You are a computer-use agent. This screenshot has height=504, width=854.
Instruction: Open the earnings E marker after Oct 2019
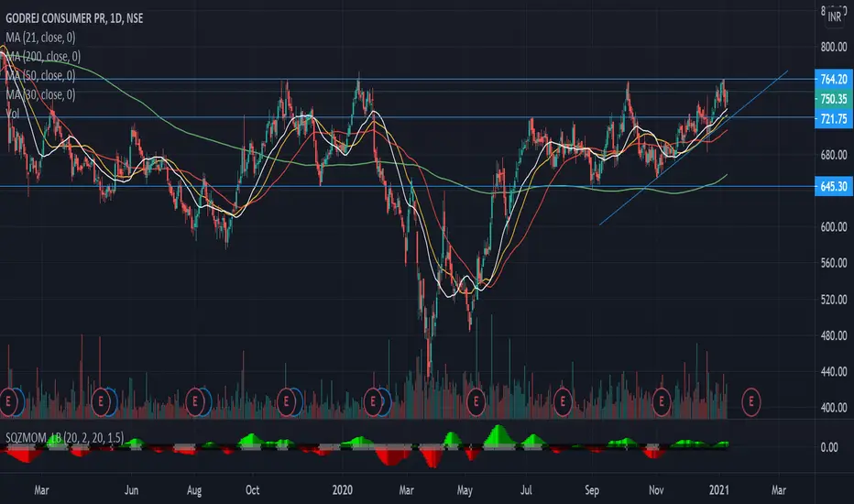coord(286,402)
